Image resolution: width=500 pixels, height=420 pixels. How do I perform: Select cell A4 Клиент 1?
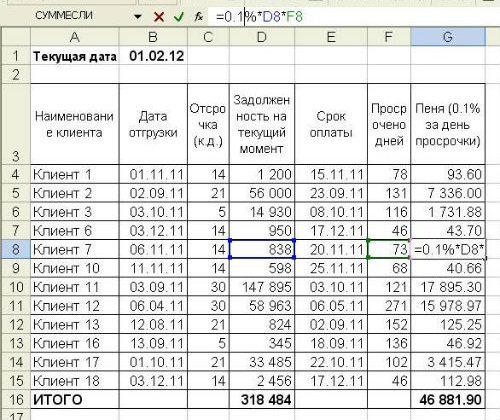pyautogui.click(x=75, y=174)
